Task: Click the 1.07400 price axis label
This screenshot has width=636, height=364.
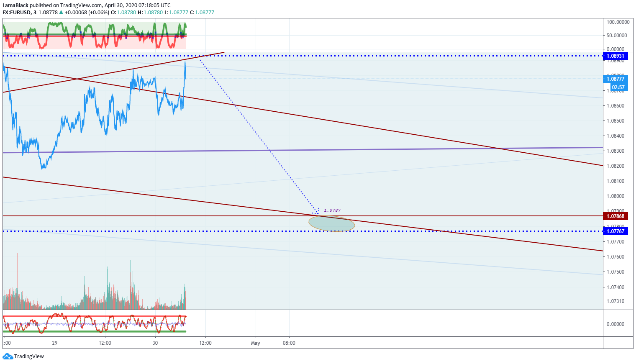Action: coord(615,287)
